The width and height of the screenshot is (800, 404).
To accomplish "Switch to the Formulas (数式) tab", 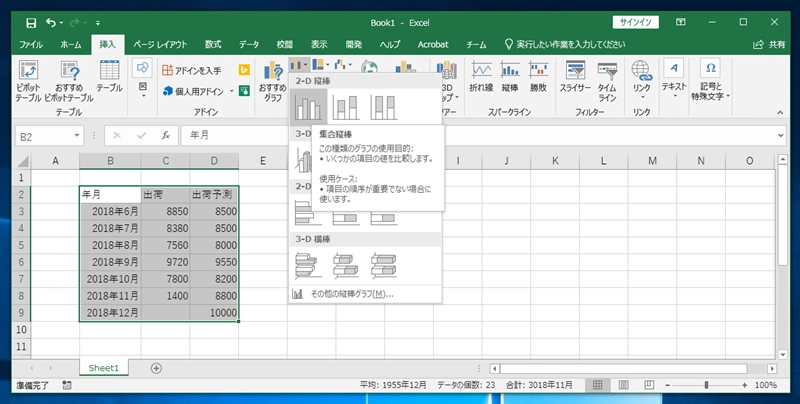I will (213, 44).
